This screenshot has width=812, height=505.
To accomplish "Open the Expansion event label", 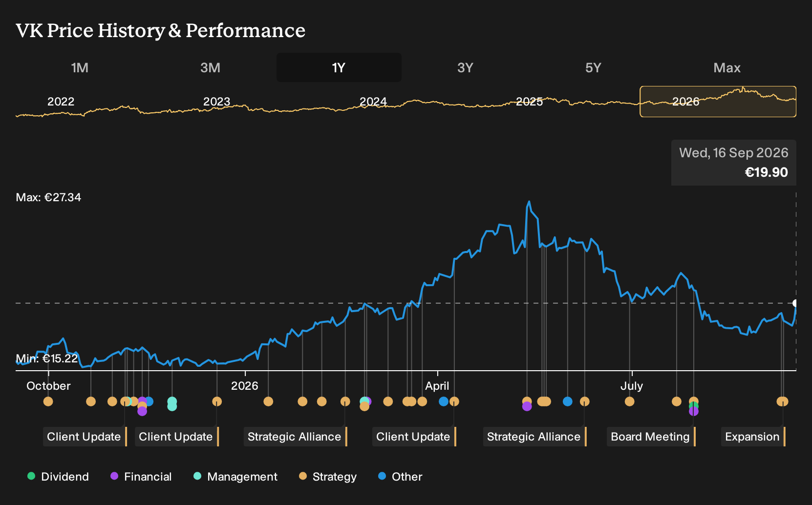I will click(x=752, y=437).
